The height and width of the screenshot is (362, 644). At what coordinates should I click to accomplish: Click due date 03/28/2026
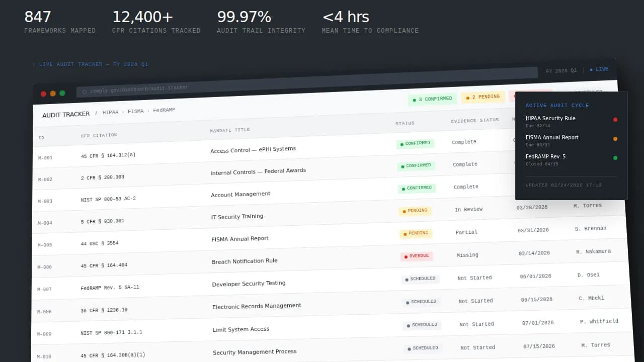pyautogui.click(x=532, y=207)
